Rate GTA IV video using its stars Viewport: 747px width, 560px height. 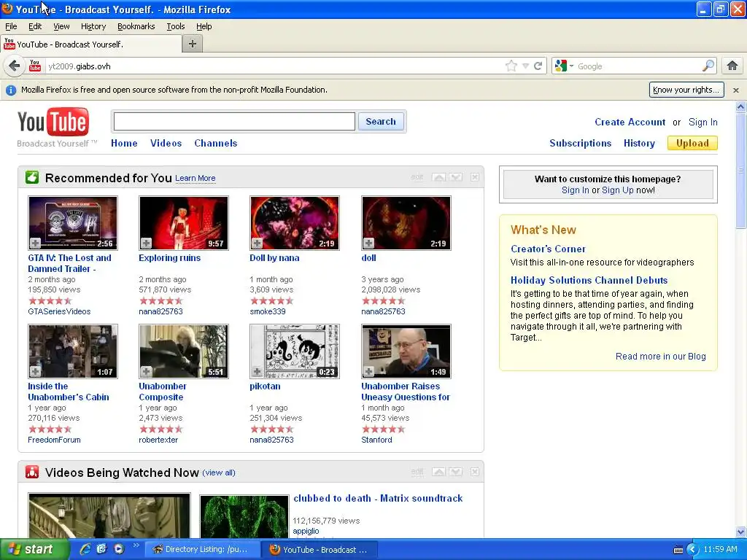point(50,300)
